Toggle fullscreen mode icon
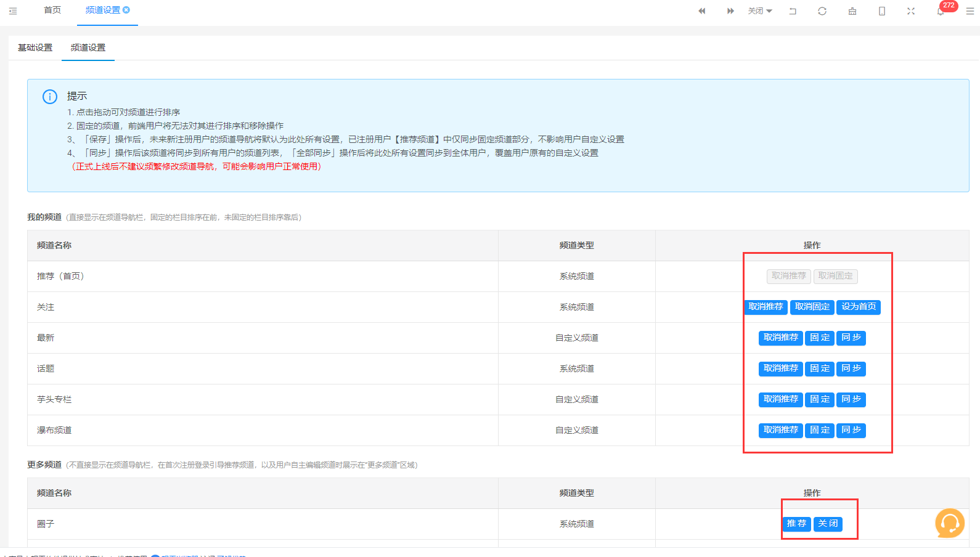Image resolution: width=980 pixels, height=557 pixels. [911, 11]
